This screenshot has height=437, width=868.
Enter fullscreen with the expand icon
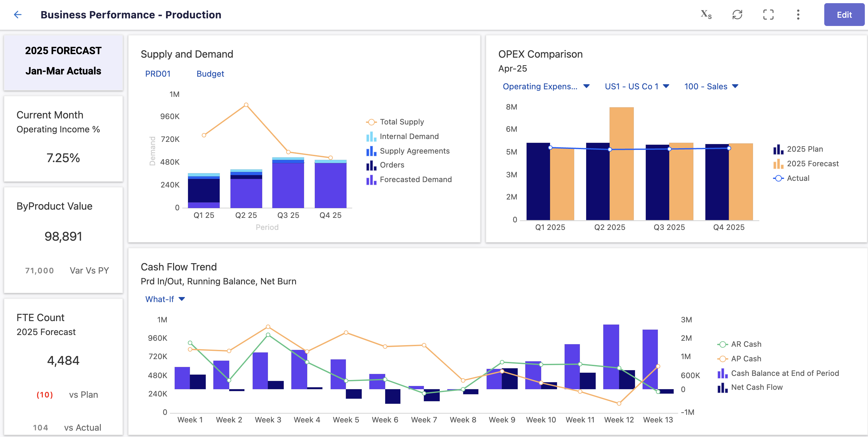tap(768, 15)
